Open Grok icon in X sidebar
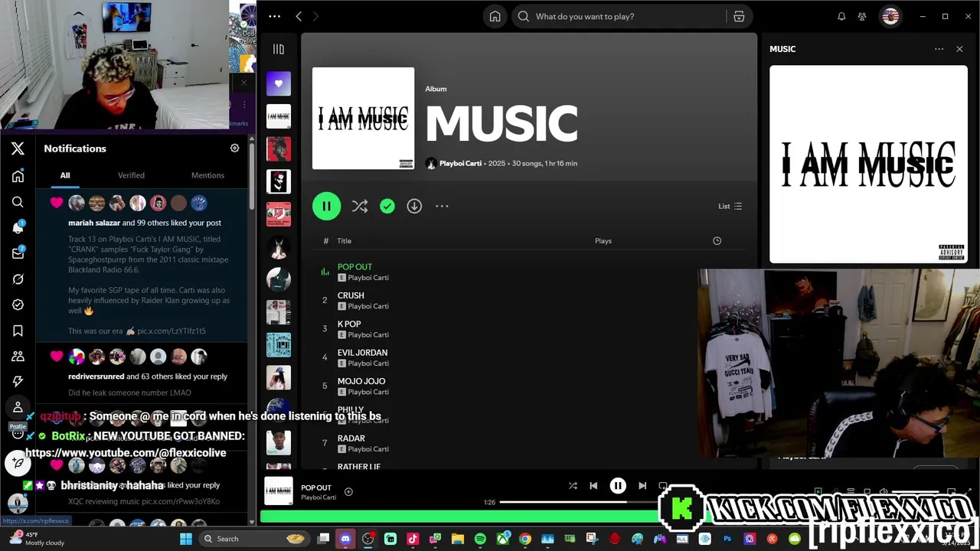The height and width of the screenshot is (551, 980). coord(18,279)
